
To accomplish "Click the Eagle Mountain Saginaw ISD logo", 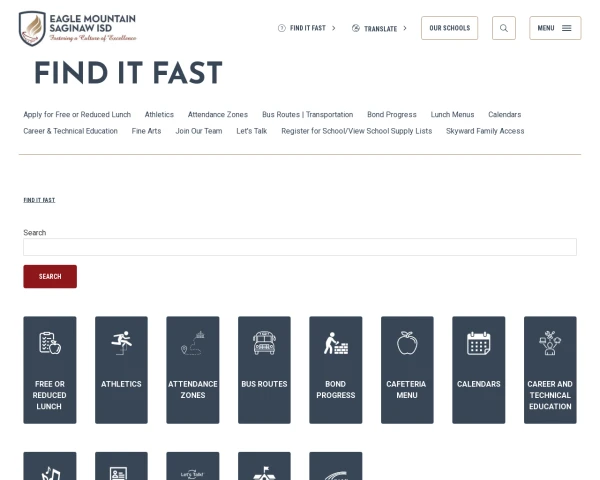I will click(78, 28).
